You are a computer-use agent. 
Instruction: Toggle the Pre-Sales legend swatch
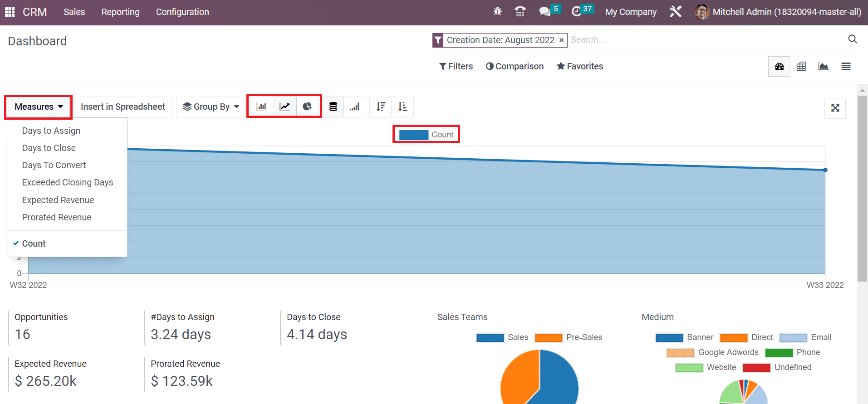pos(549,337)
